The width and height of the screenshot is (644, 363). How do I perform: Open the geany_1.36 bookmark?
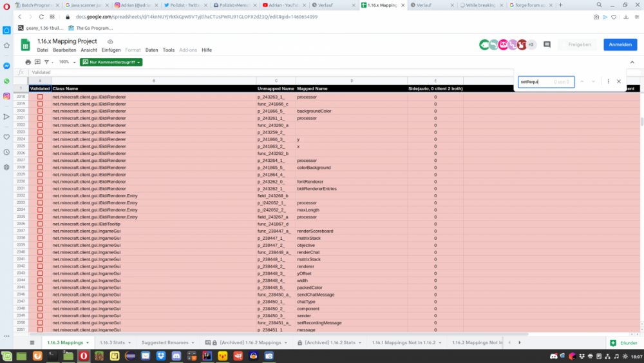pos(41,28)
